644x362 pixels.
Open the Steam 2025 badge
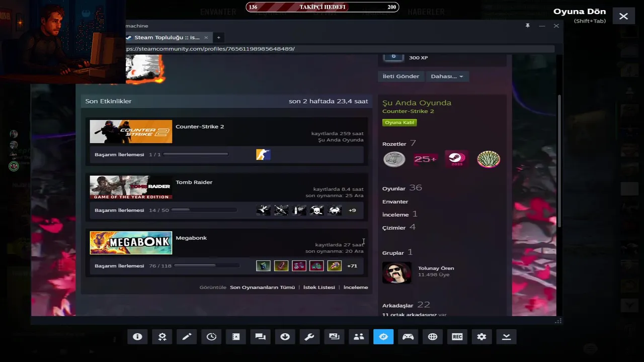coord(457,159)
